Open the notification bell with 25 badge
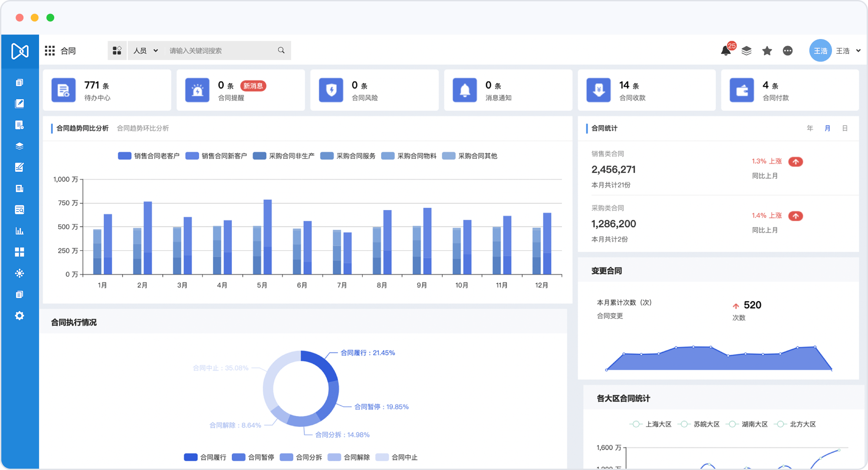The height and width of the screenshot is (470, 868). [x=726, y=51]
